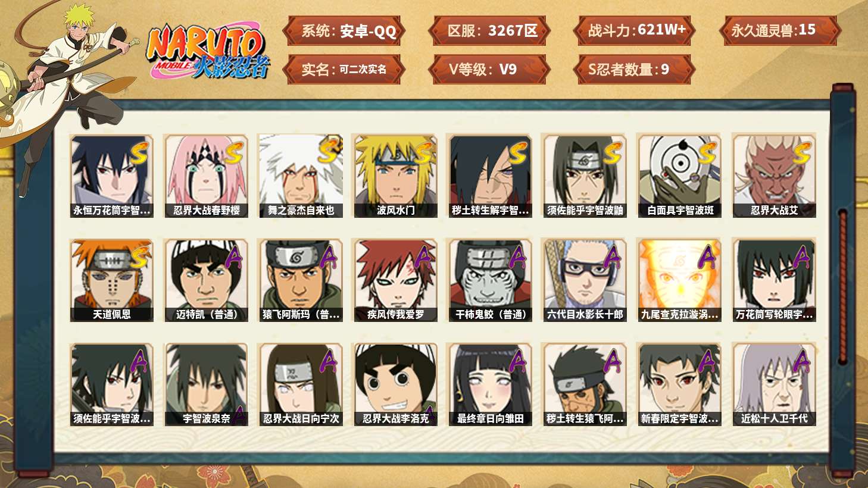The image size is (868, 488).
Task: Click the 六代目水影长十郎 character icon
Action: 585,280
